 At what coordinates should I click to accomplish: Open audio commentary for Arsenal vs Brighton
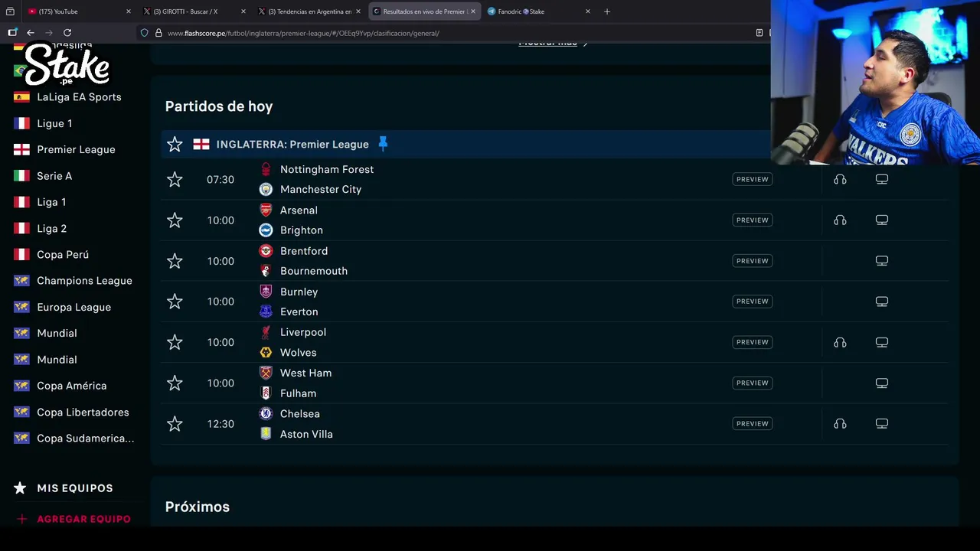click(840, 220)
